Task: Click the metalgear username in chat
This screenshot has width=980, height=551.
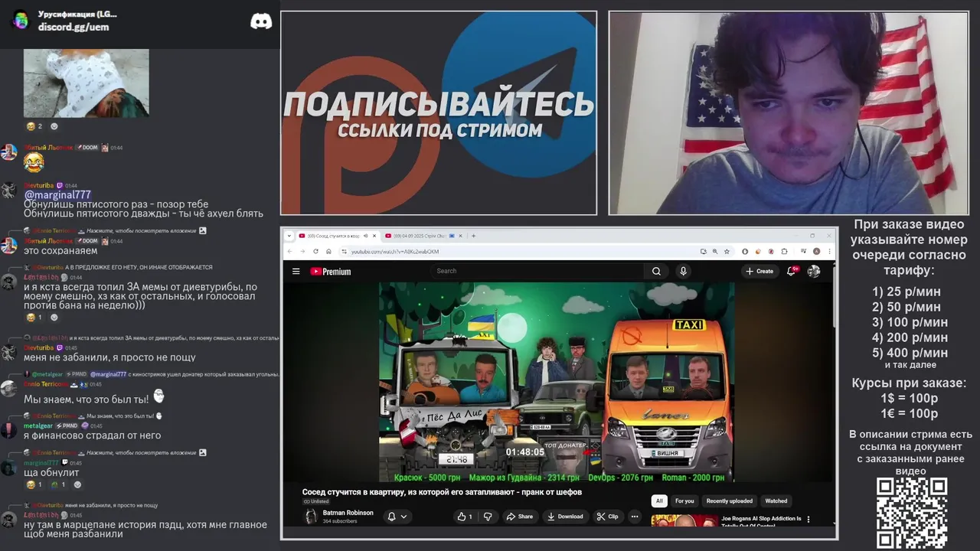Action: click(x=38, y=425)
